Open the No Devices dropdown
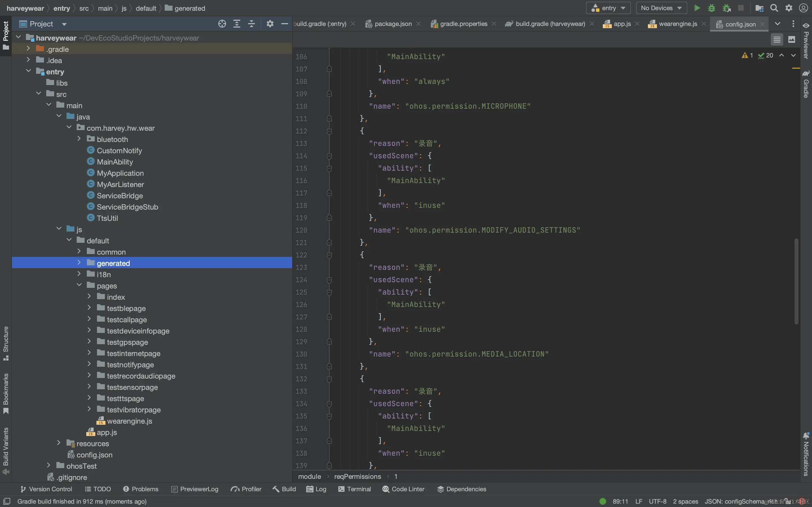This screenshot has height=507, width=812. click(x=661, y=8)
